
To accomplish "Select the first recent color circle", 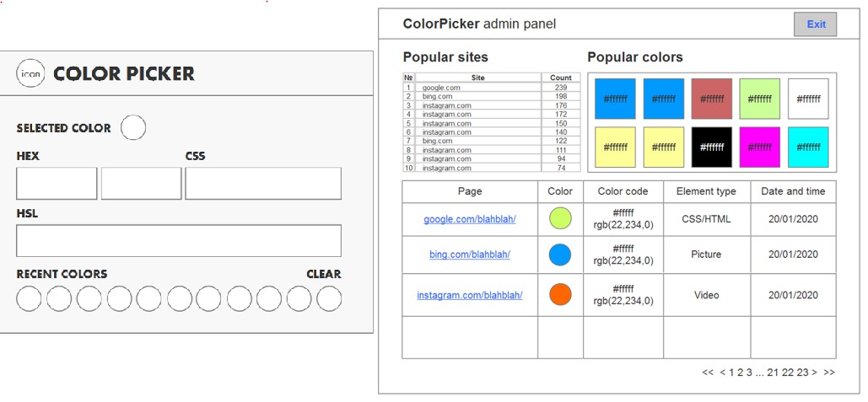I will (x=29, y=298).
